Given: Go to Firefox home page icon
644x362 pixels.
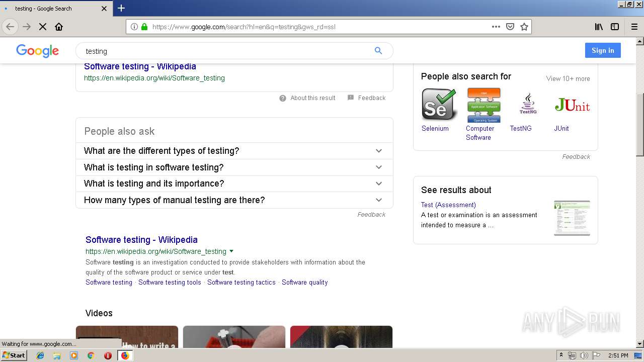Looking at the screenshot, I should pos(59,27).
